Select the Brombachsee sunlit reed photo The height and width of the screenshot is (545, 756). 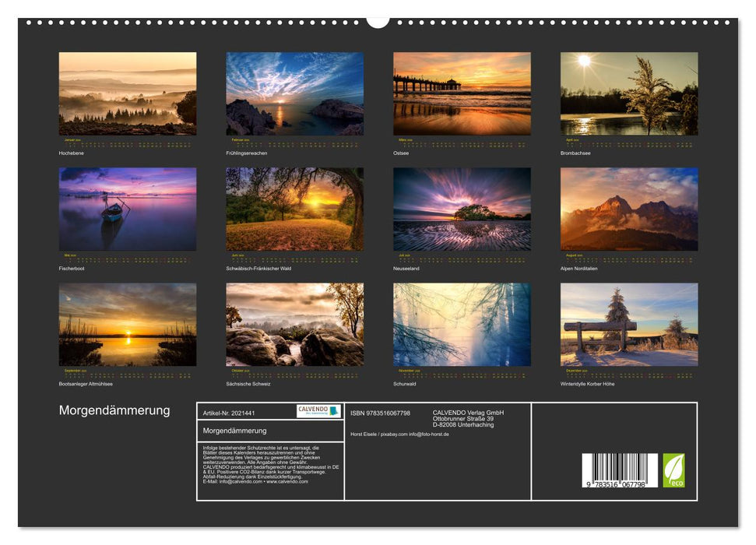[x=629, y=94]
